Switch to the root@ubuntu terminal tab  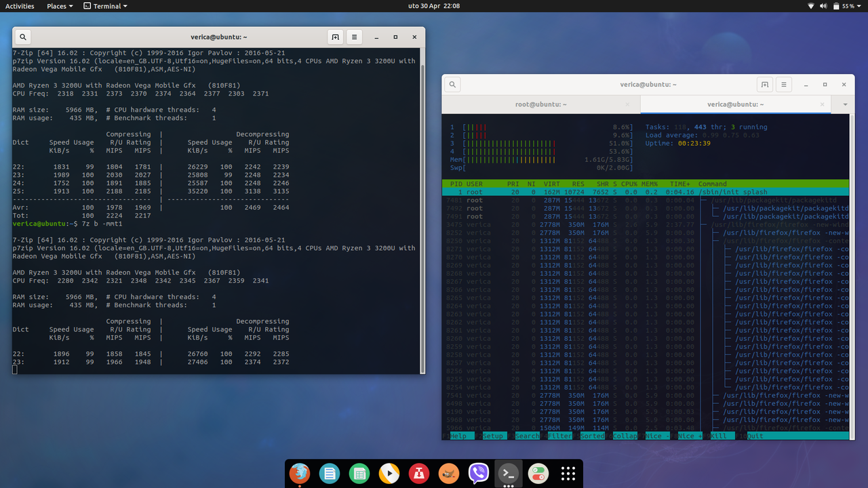point(540,104)
